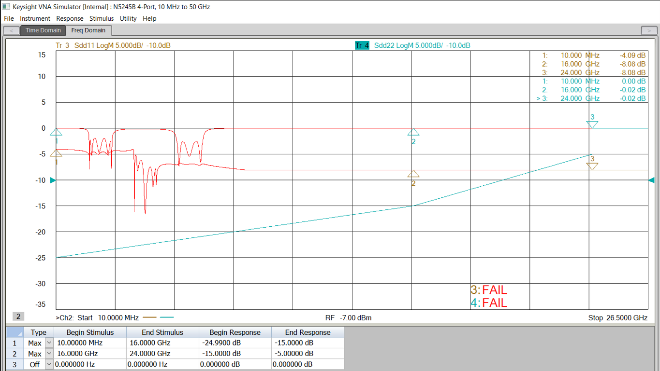Image resolution: width=660 pixels, height=371 pixels.
Task: Click the End Stimulus column header
Action: pos(162,332)
